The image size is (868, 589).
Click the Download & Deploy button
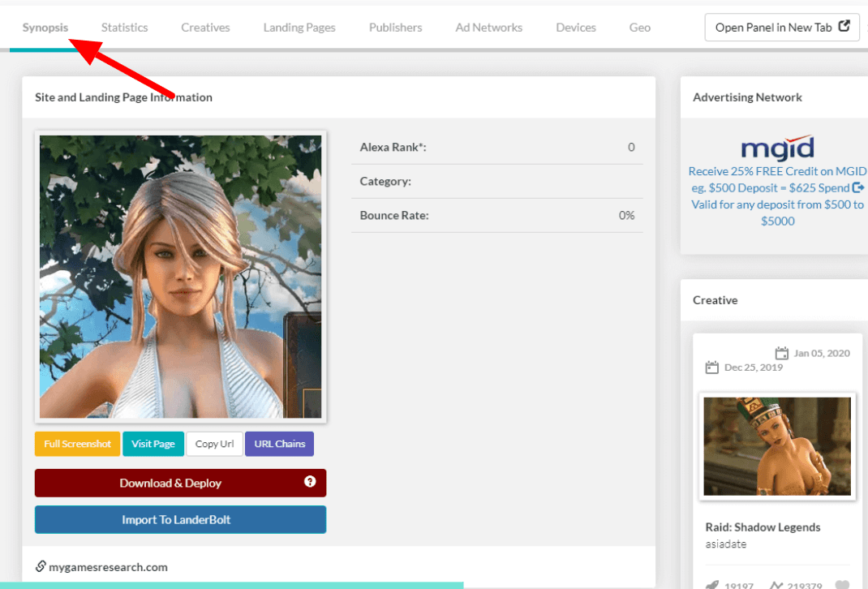click(180, 483)
